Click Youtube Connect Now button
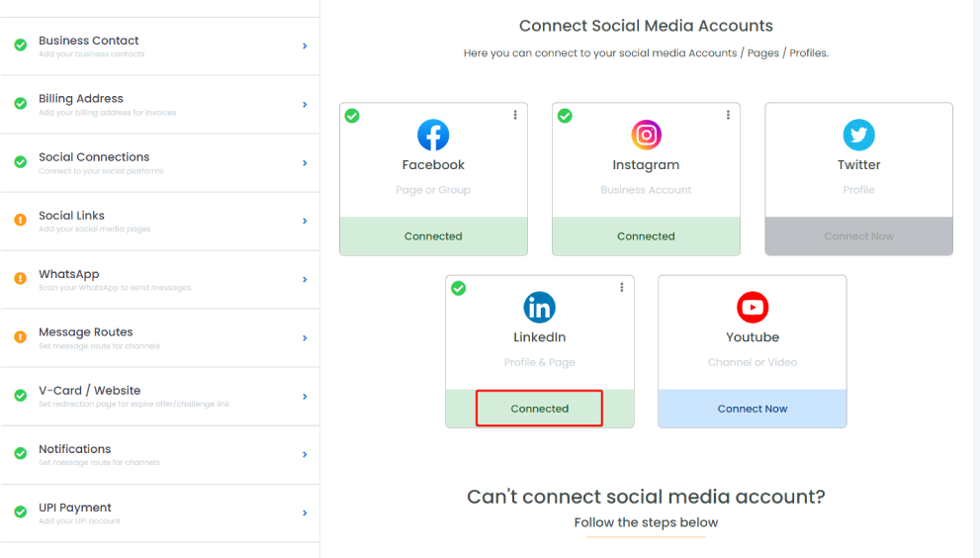 (753, 409)
